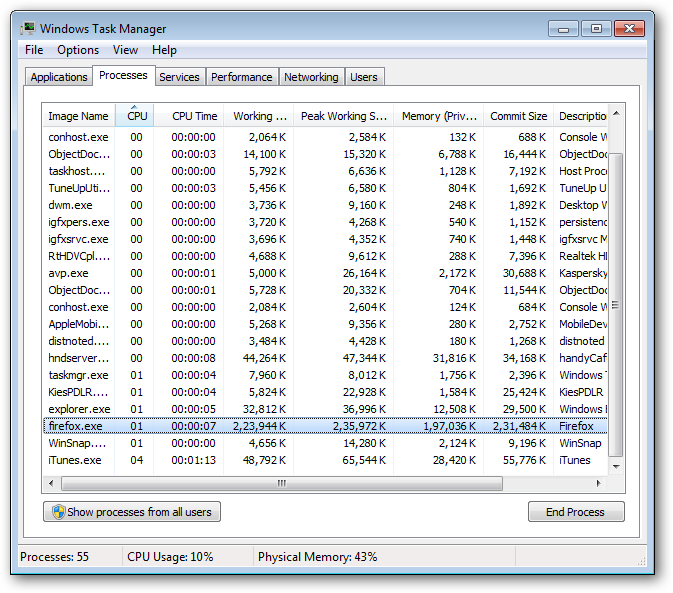Maximize the Task Manager window

click(x=596, y=29)
